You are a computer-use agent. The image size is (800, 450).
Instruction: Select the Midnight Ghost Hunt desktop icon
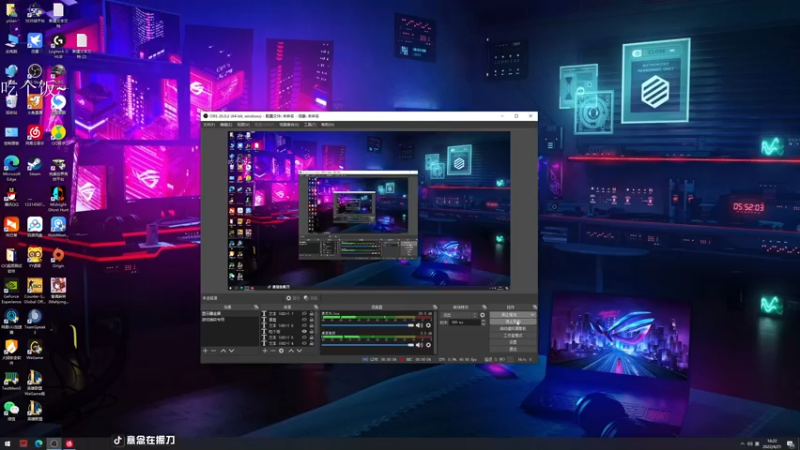coord(58,199)
